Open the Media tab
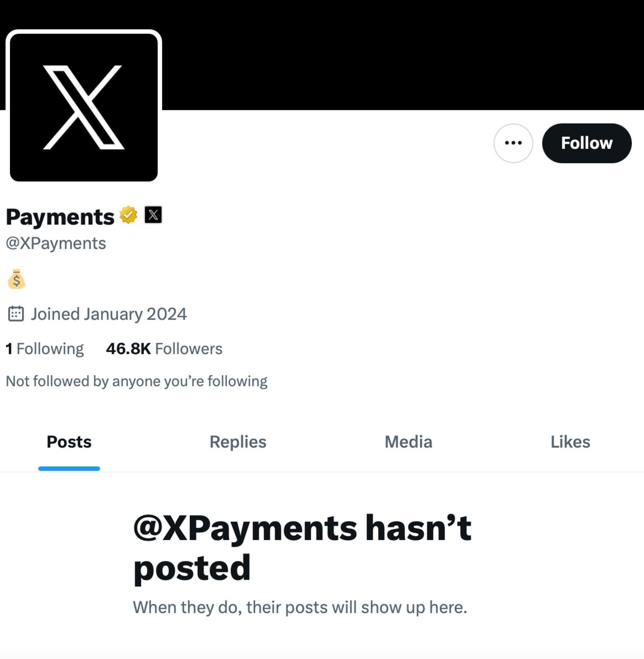The image size is (644, 659). tap(408, 441)
